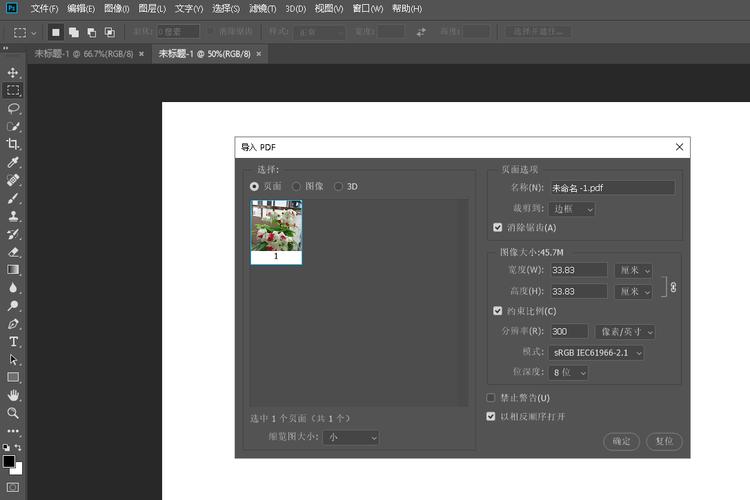Swap foreground and background colors

pos(18,447)
